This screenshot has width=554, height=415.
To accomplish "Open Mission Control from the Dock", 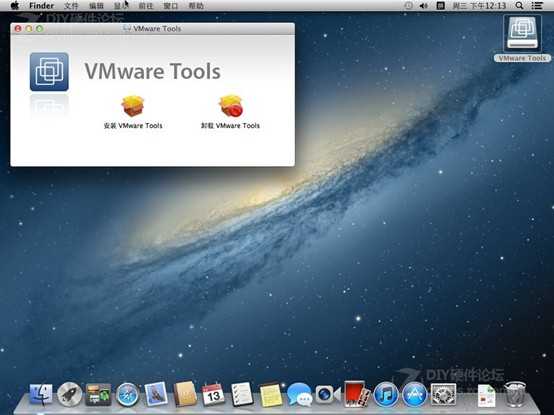I will coord(98,395).
